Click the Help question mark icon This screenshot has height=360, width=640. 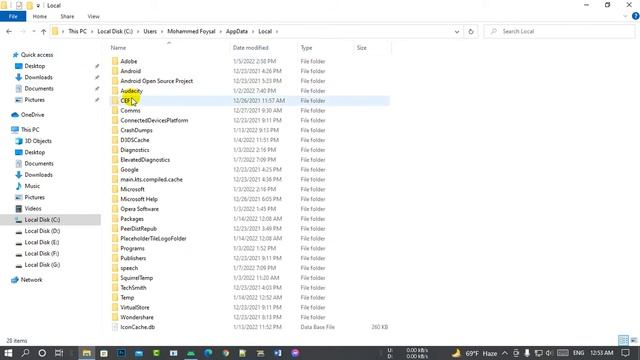(x=636, y=16)
